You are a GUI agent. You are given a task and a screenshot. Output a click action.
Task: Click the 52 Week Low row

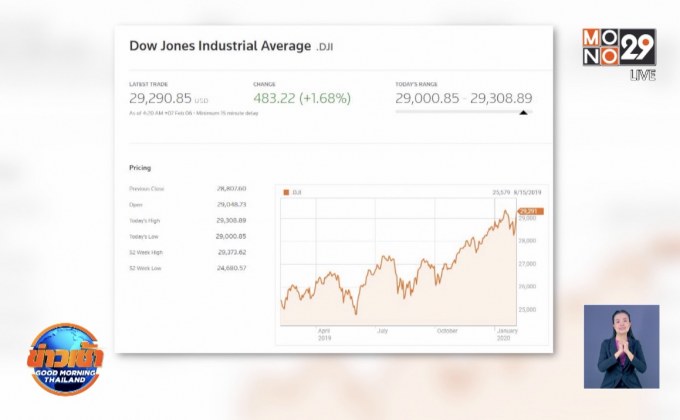click(187, 268)
